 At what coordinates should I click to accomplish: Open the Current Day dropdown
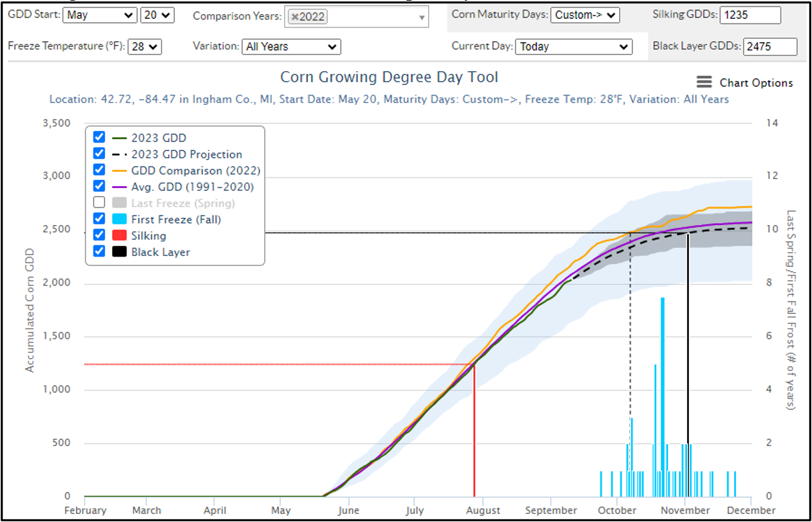click(x=573, y=46)
